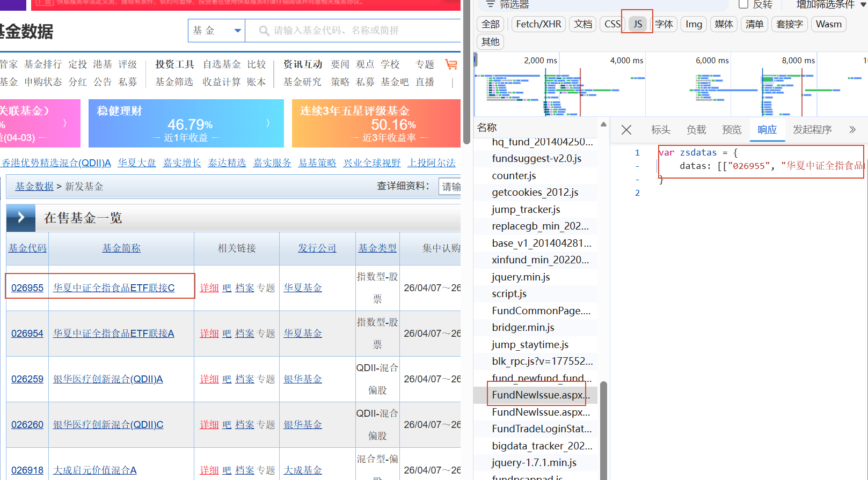Click arrow icon beside 在售基金一览 heading
Viewport: 868px width, 480px height.
coord(21,217)
